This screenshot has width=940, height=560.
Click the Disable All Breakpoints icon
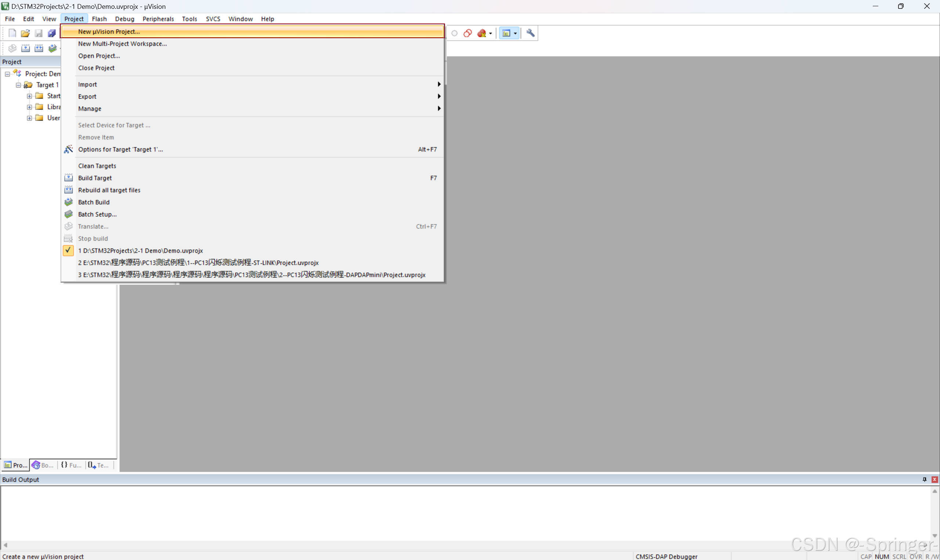(467, 33)
